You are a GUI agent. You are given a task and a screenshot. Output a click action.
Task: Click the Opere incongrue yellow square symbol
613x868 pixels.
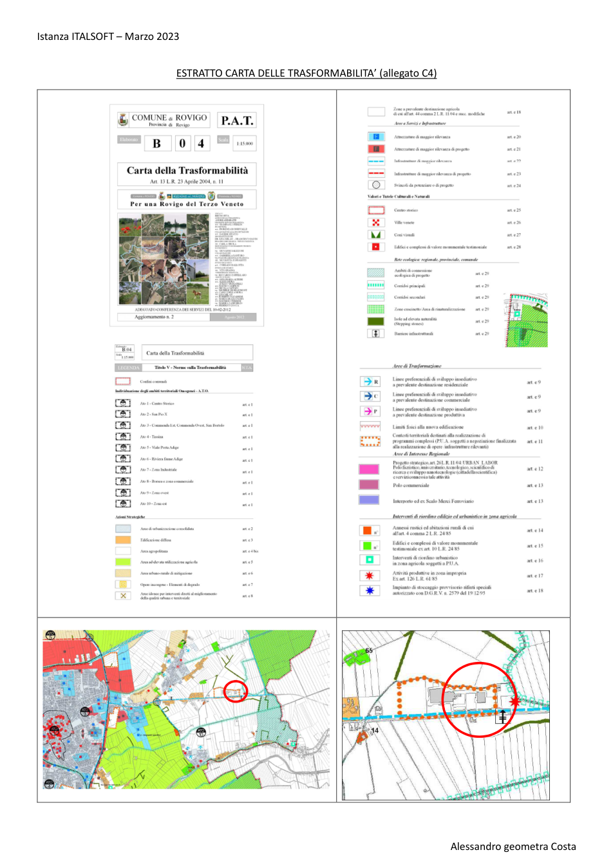123,585
